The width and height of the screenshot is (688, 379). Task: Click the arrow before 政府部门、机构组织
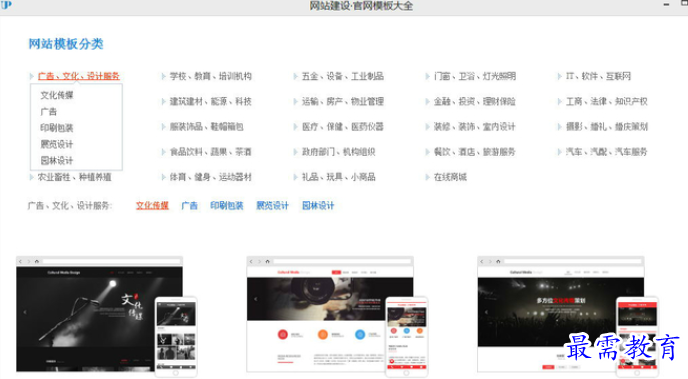(296, 152)
